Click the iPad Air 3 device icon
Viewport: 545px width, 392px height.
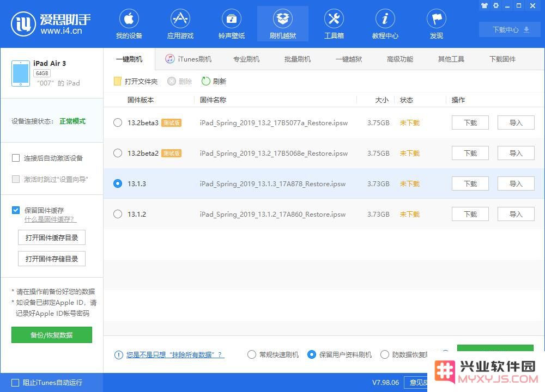tap(21, 73)
